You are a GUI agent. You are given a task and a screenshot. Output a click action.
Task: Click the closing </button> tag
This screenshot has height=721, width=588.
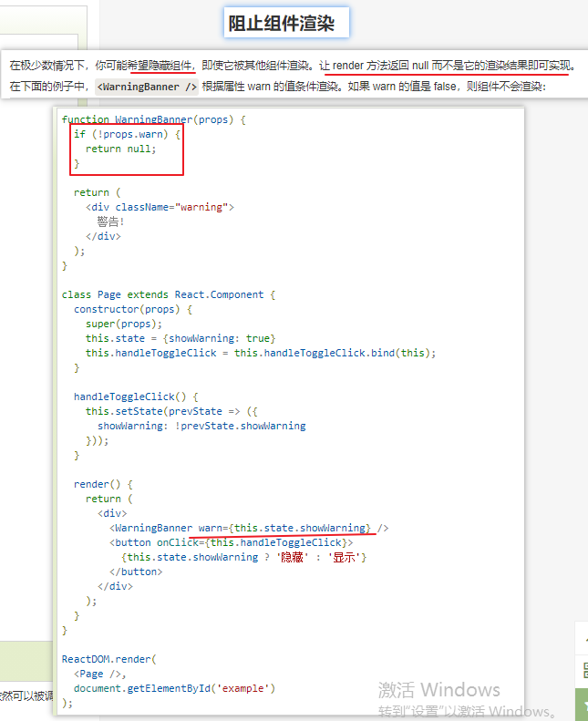point(136,572)
